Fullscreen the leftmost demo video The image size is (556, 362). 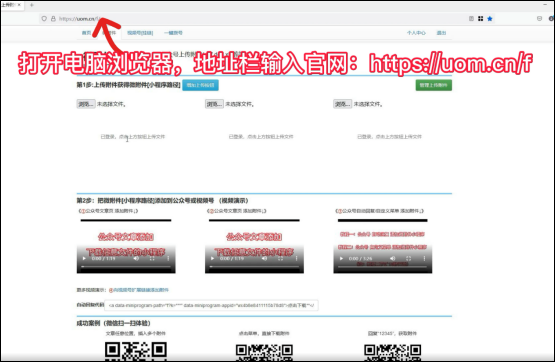[152, 258]
